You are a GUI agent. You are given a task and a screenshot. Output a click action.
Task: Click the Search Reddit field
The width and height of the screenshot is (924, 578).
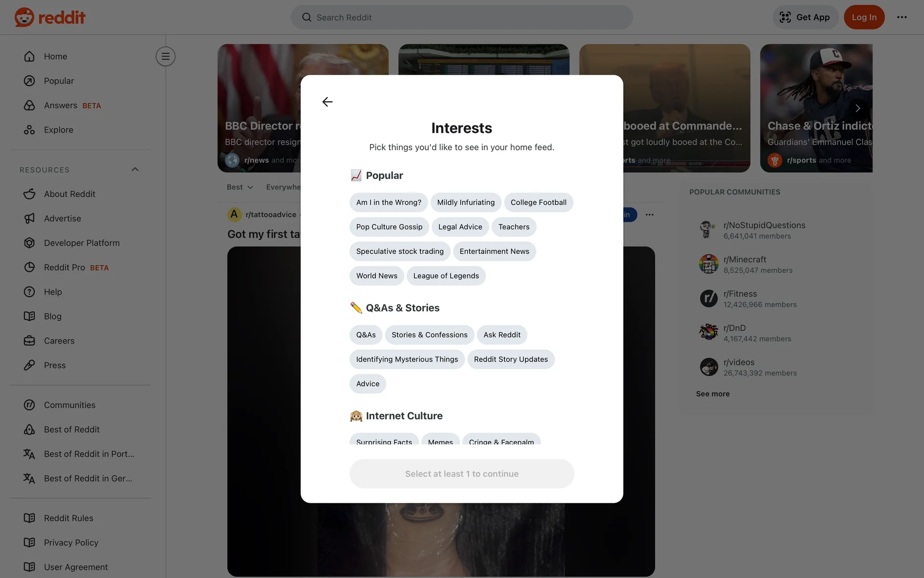pyautogui.click(x=462, y=17)
